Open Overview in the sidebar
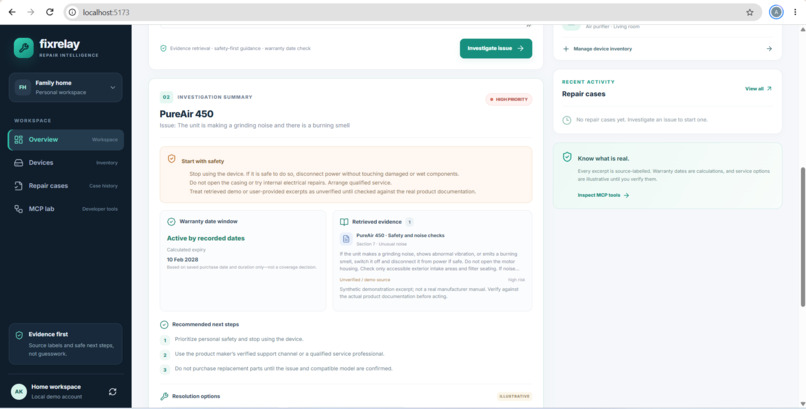The image size is (806, 409). point(65,140)
